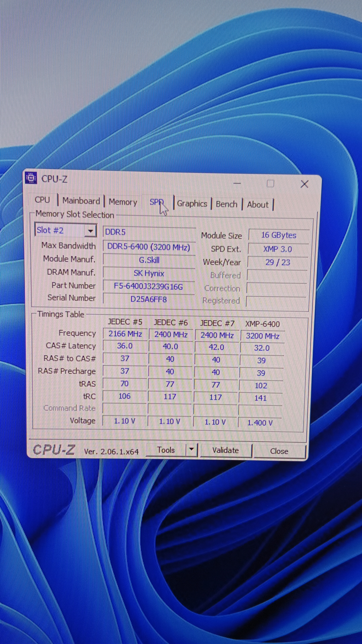Screen dimensions: 362x644
Task: Click the Module Size label
Action: 222,235
